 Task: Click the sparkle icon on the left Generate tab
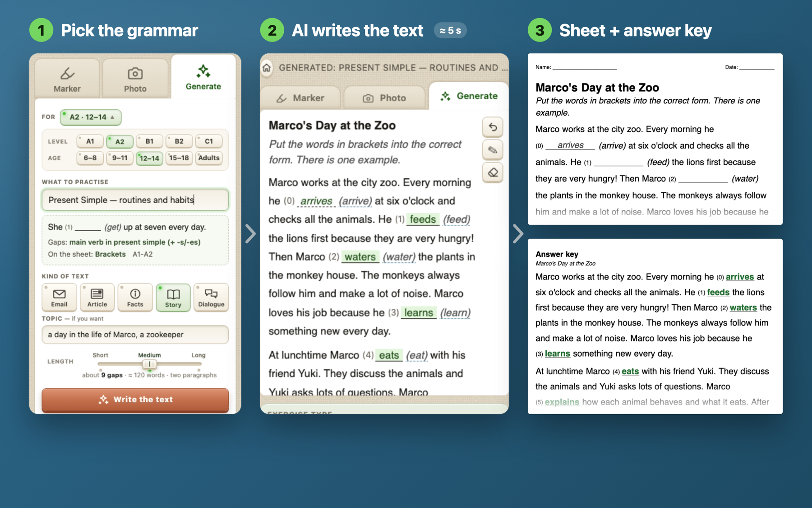pyautogui.click(x=203, y=71)
